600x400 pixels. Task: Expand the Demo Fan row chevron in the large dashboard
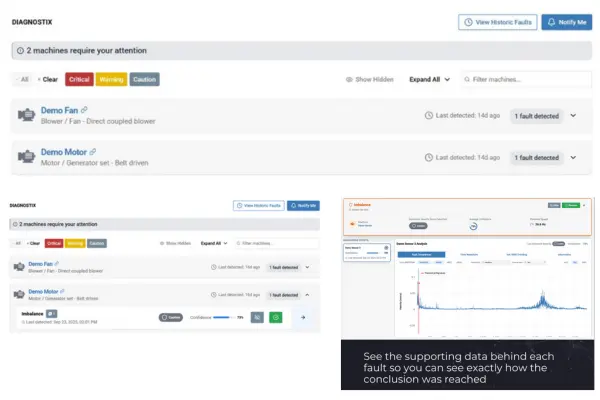click(x=573, y=115)
